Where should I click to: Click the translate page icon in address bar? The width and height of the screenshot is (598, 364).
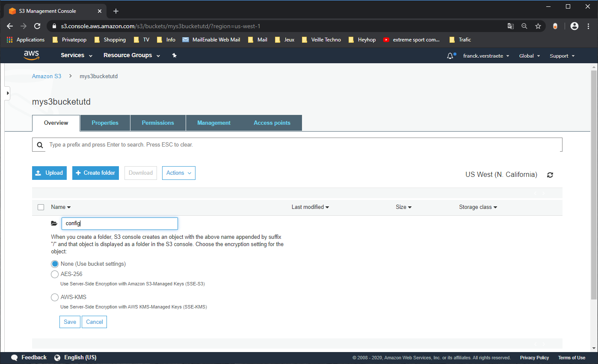[x=510, y=26]
